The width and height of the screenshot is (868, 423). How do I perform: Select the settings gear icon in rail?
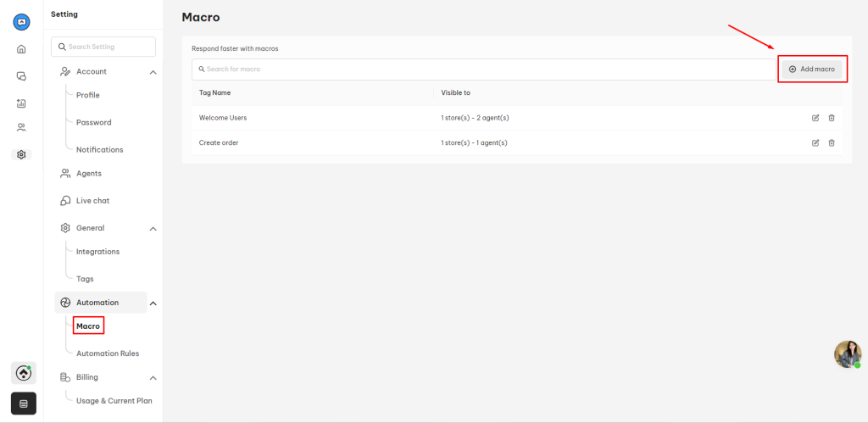click(21, 154)
